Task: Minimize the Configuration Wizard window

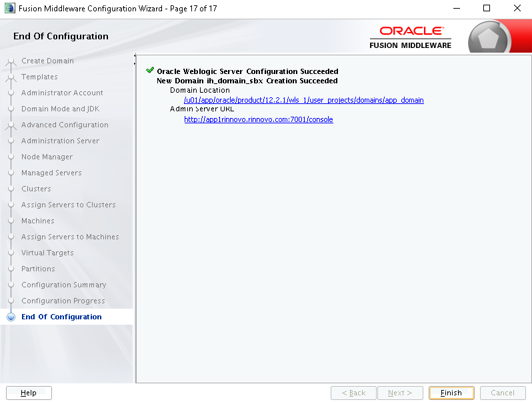Action: tap(457, 8)
